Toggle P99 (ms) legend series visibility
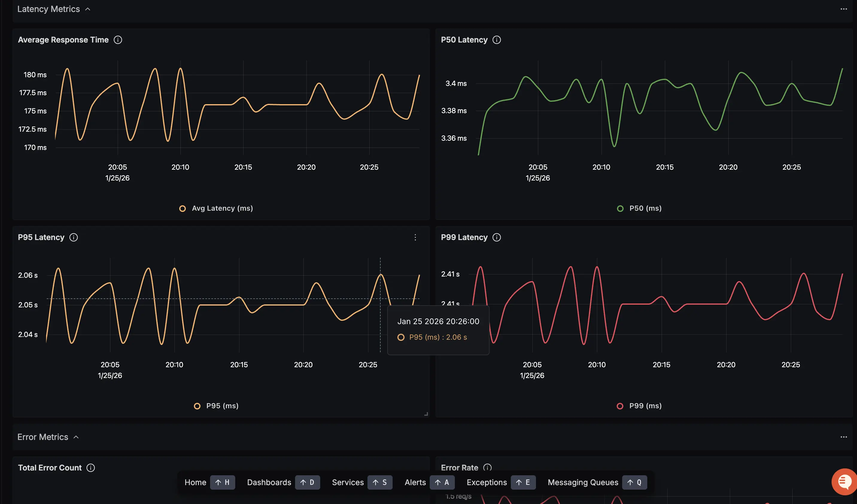Viewport: 857px width, 504px height. pos(645,406)
